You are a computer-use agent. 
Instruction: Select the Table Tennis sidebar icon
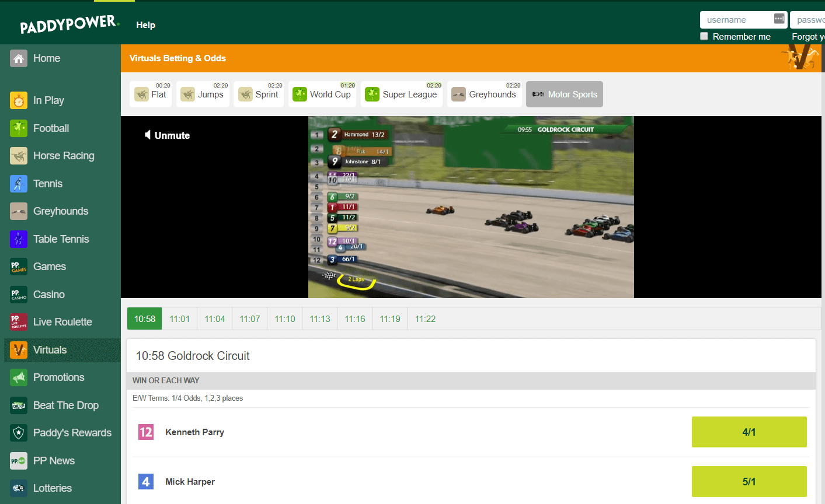[19, 239]
